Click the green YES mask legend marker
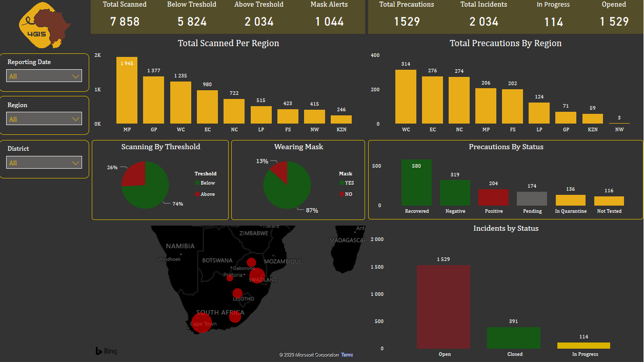This screenshot has height=362, width=644. [341, 183]
